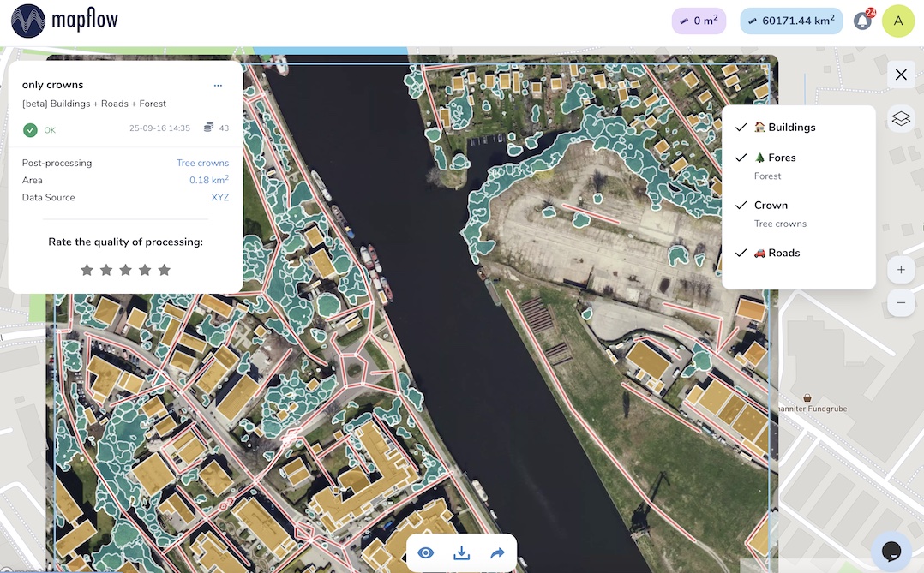Toggle the Crown tree crowns layer
The height and width of the screenshot is (573, 924).
click(x=741, y=206)
